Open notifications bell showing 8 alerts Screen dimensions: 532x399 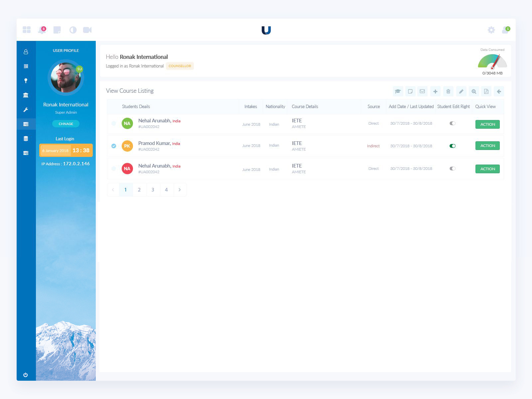(42, 30)
